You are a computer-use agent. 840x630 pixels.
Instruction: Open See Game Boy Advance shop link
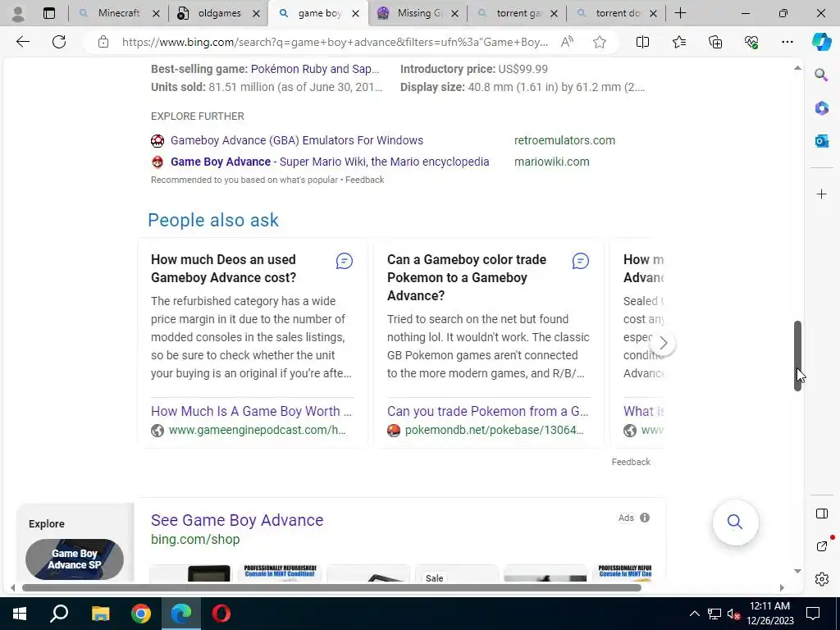[237, 520]
